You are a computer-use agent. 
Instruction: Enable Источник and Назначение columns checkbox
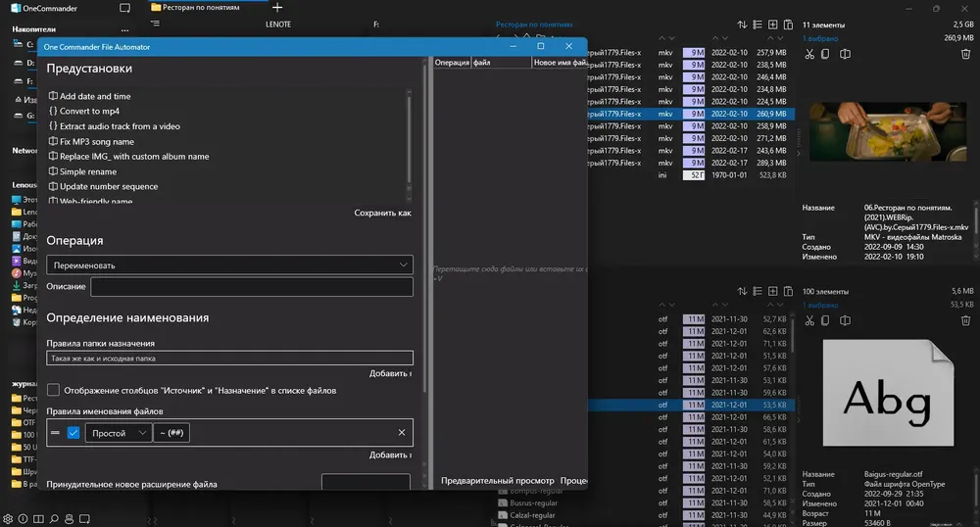53,390
